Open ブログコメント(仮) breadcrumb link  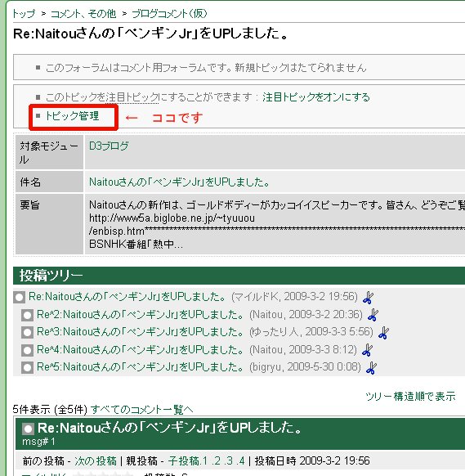point(169,14)
